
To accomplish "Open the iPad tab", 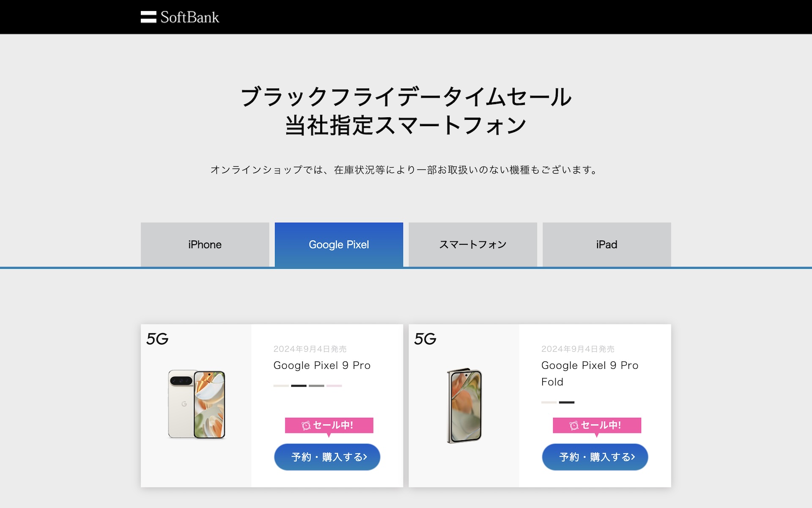I will (x=606, y=245).
